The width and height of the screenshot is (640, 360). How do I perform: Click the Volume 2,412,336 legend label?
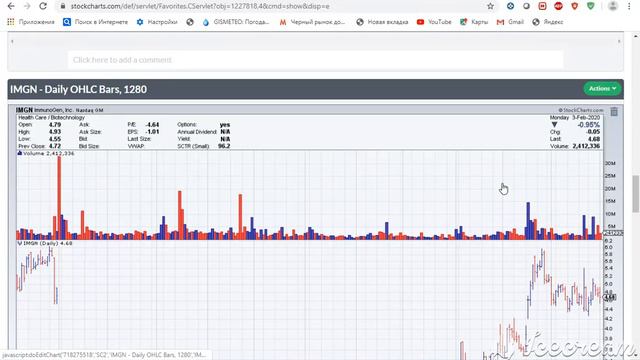[46, 153]
